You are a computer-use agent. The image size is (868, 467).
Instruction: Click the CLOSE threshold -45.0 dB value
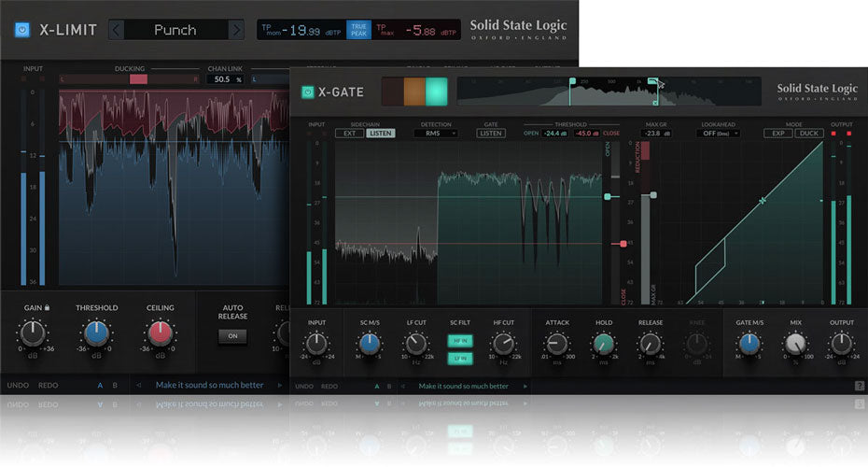click(x=586, y=134)
